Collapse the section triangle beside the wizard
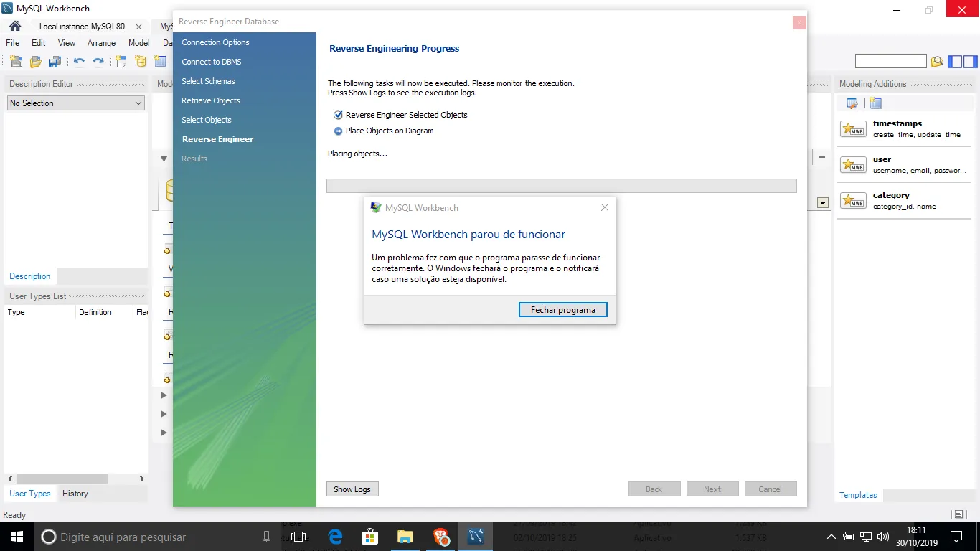Image resolution: width=980 pixels, height=551 pixels. point(164,159)
